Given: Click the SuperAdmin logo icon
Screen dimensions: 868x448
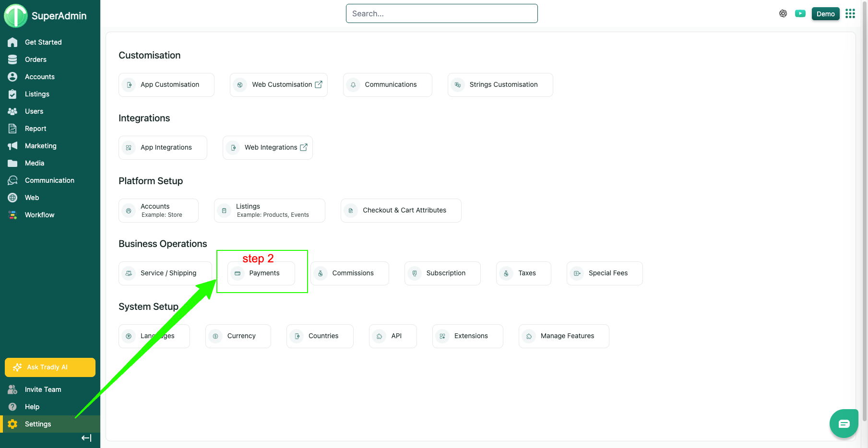Looking at the screenshot, I should click(x=16, y=16).
